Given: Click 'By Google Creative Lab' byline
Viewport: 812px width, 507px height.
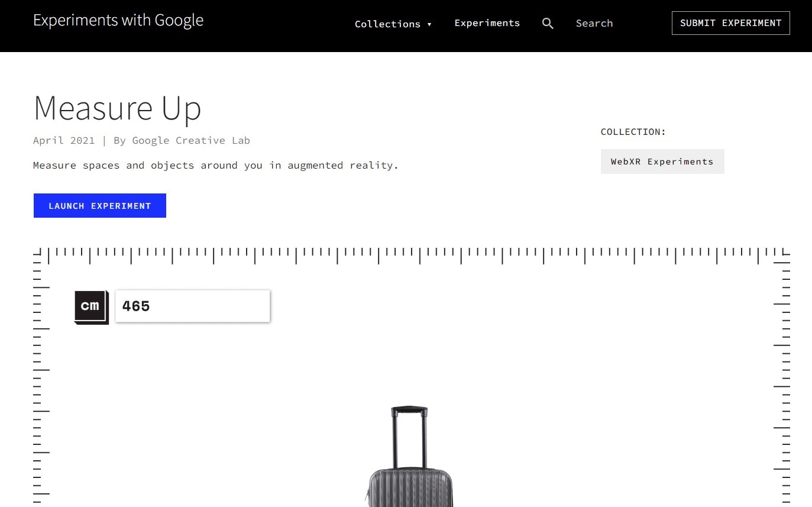Looking at the screenshot, I should point(182,140).
